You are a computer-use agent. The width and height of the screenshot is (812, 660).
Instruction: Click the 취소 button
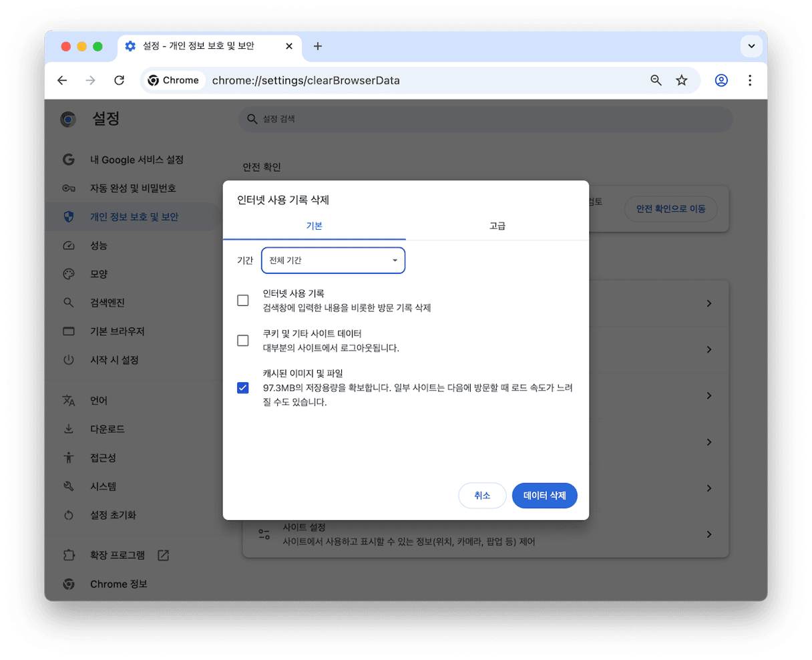(x=482, y=496)
